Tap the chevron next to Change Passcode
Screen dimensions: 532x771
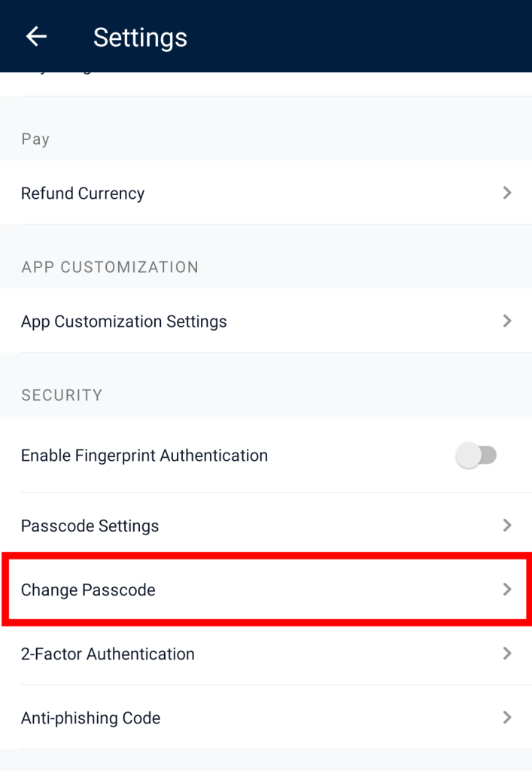point(506,590)
